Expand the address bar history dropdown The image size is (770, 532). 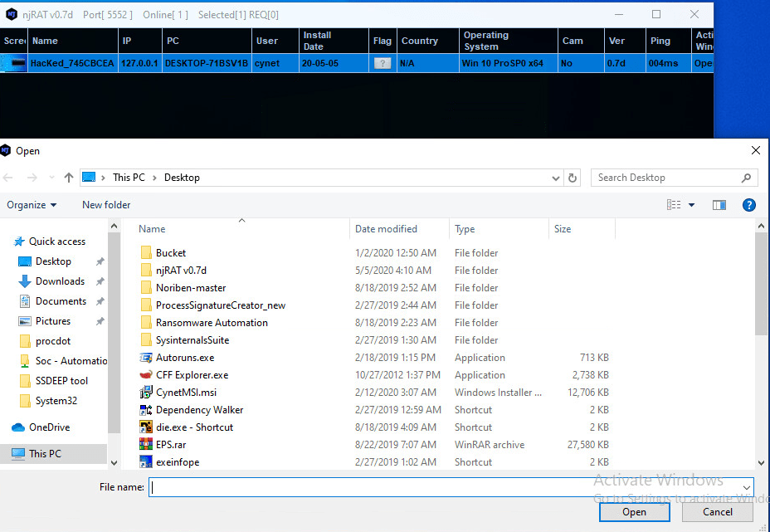click(555, 178)
